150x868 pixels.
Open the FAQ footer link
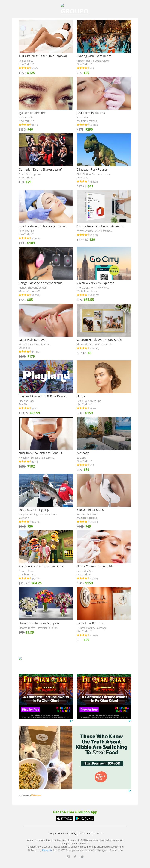tap(74, 833)
